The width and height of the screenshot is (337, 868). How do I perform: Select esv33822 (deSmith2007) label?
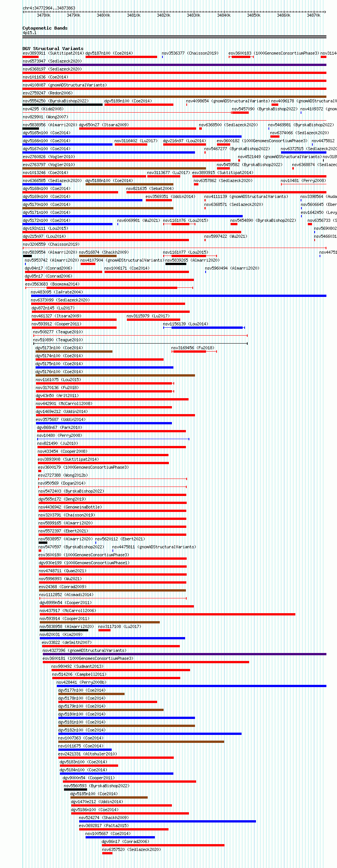coord(67,642)
